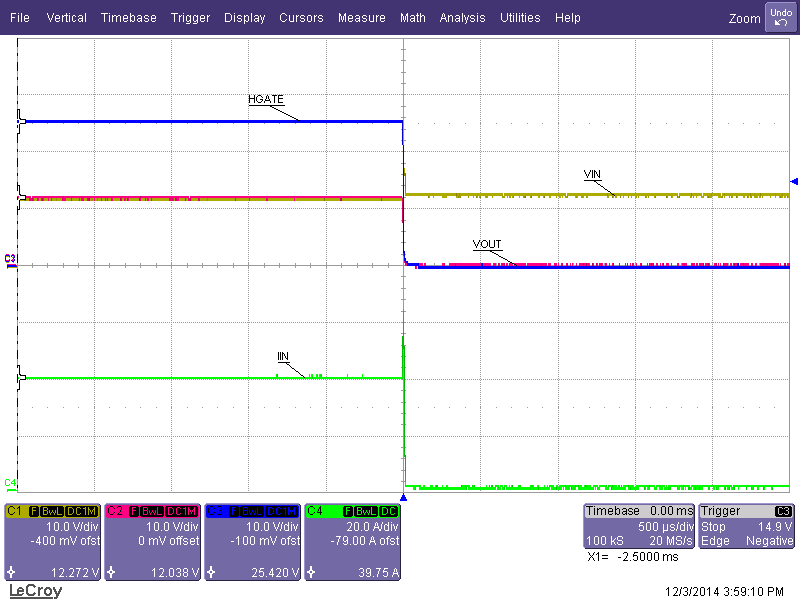Screen dimensions: 800x600
Task: Toggle acquisition state via the Stop indicator
Action: 715,527
